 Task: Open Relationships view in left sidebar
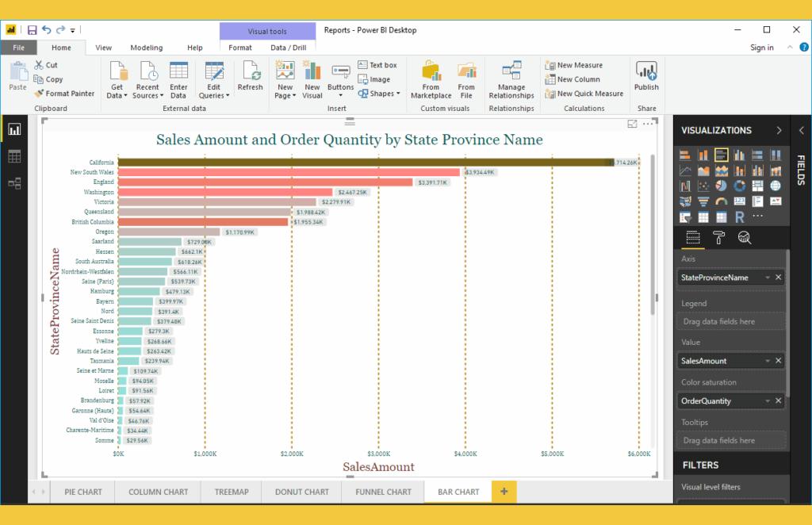(14, 183)
